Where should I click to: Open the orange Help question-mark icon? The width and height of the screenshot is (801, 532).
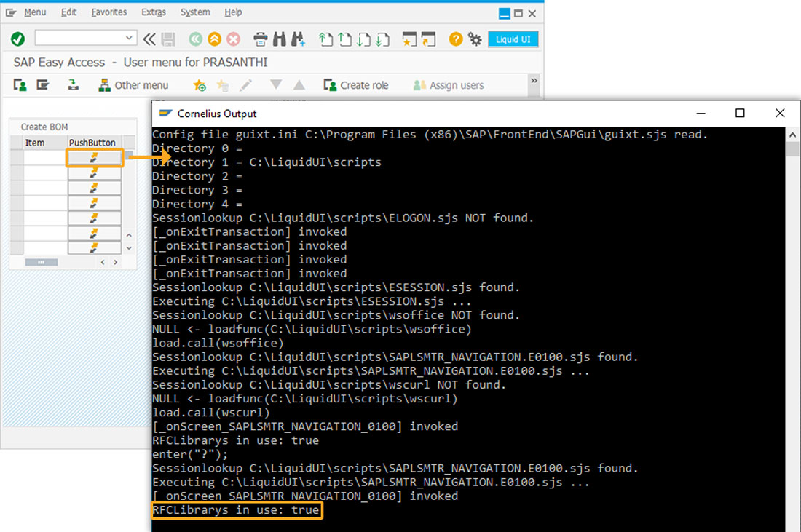click(456, 39)
